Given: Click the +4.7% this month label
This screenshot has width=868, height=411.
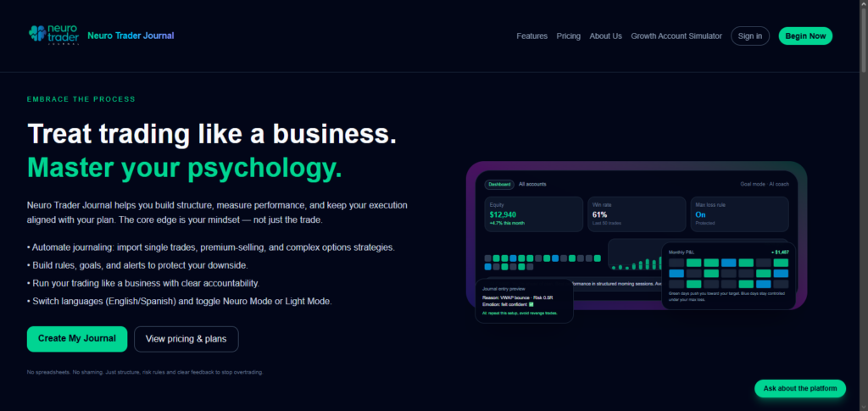Looking at the screenshot, I should 507,223.
